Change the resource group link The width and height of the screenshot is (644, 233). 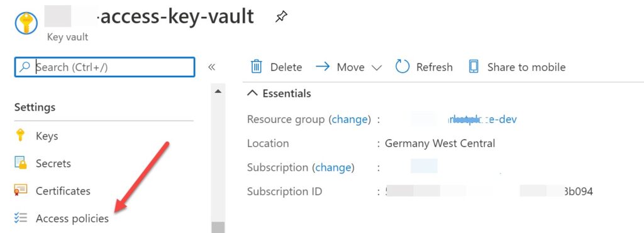click(349, 119)
